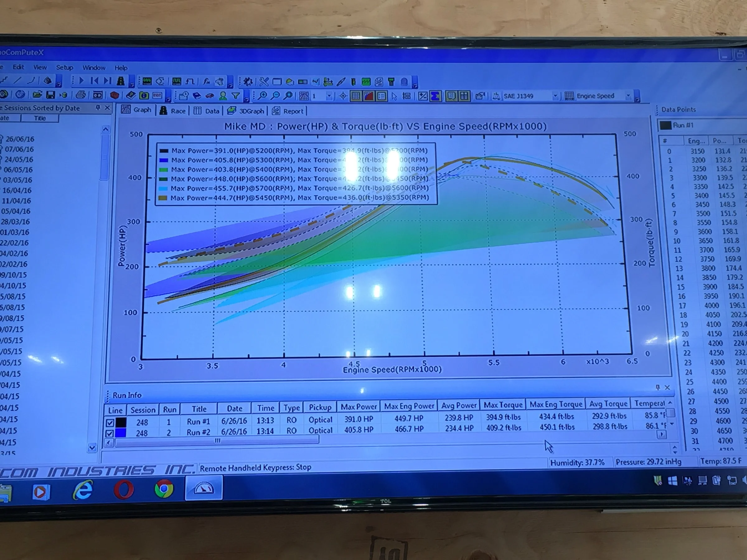
Task: Toggle the notes speech-bubble button
Action: (x=451, y=96)
